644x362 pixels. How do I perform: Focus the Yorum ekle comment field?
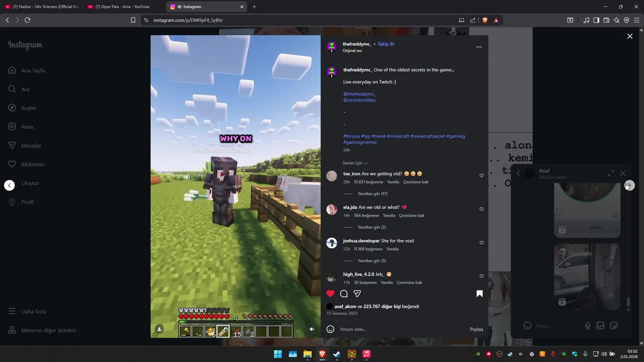pyautogui.click(x=403, y=329)
